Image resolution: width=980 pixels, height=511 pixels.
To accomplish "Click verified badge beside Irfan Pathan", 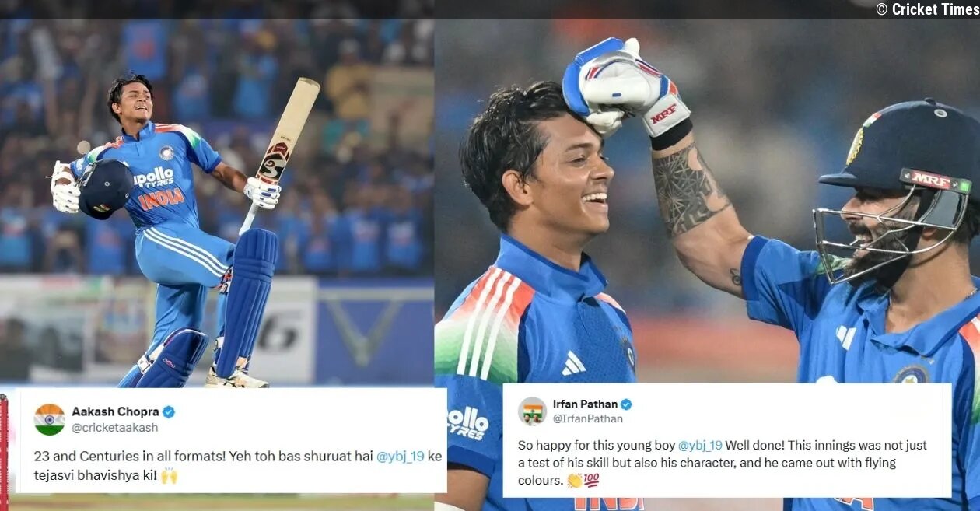I will (626, 404).
